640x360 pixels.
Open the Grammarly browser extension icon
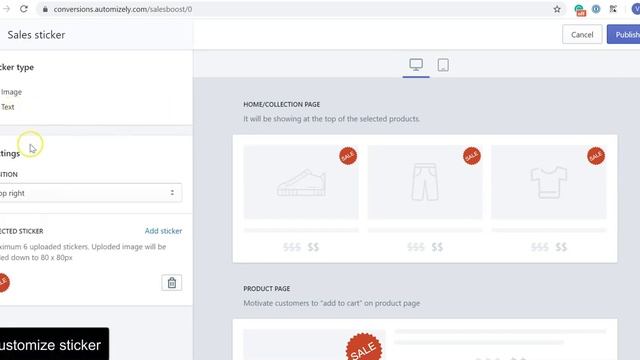[x=579, y=9]
